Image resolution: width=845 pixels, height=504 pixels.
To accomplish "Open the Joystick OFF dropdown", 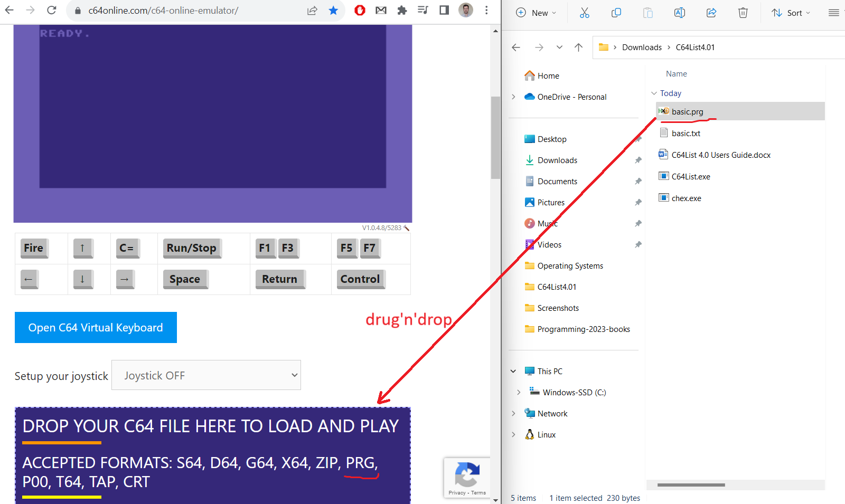I will tap(206, 375).
